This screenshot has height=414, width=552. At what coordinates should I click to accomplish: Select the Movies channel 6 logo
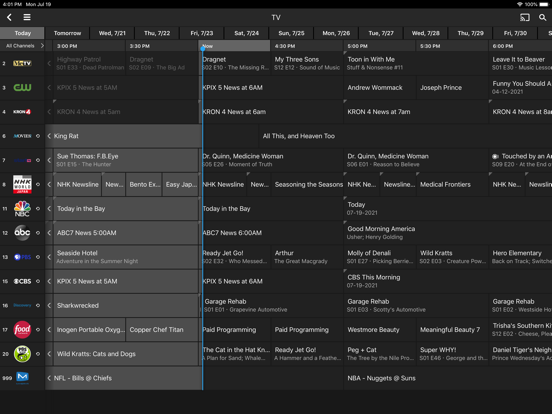click(22, 136)
